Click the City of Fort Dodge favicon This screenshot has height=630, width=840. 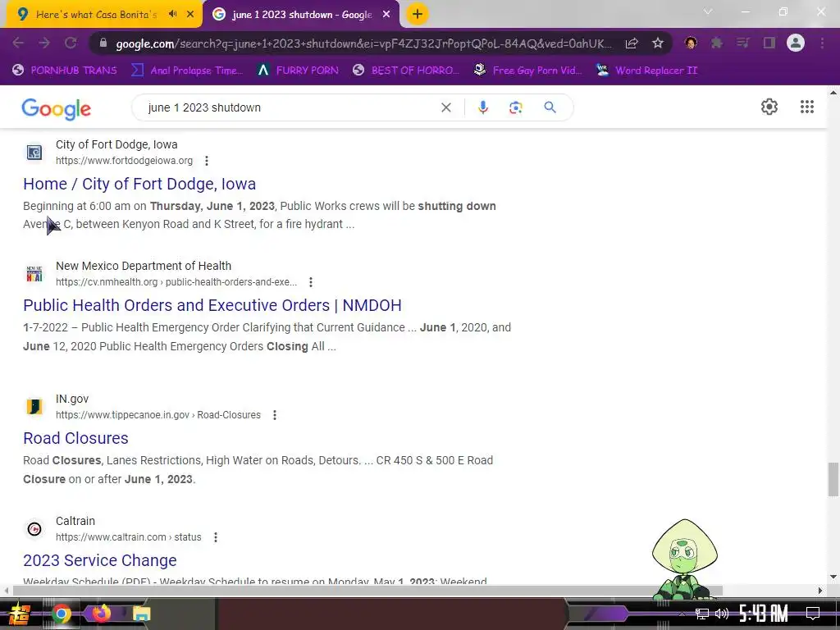tap(34, 153)
